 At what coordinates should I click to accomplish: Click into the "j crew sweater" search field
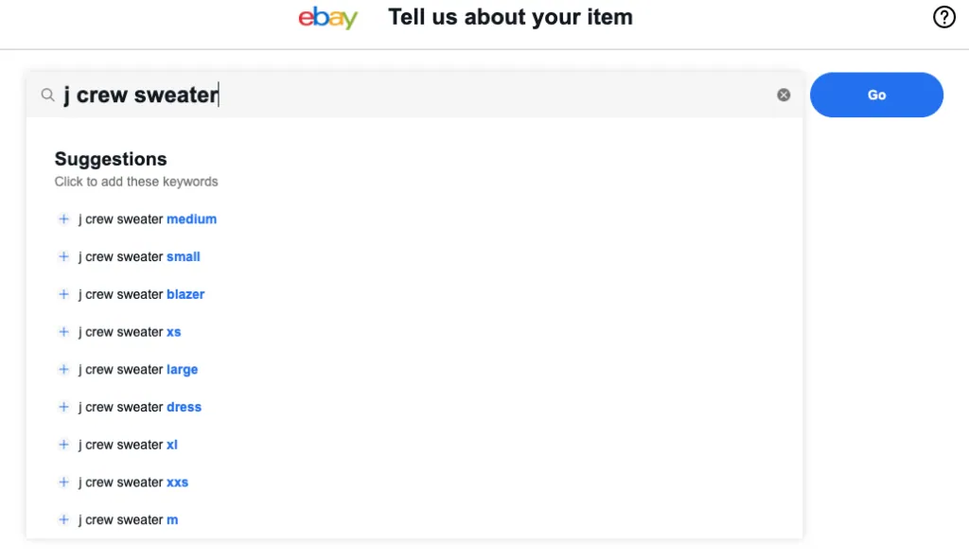pos(416,95)
